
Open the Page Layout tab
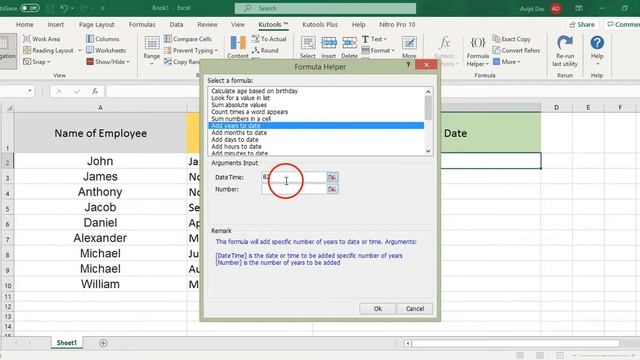coord(96,24)
